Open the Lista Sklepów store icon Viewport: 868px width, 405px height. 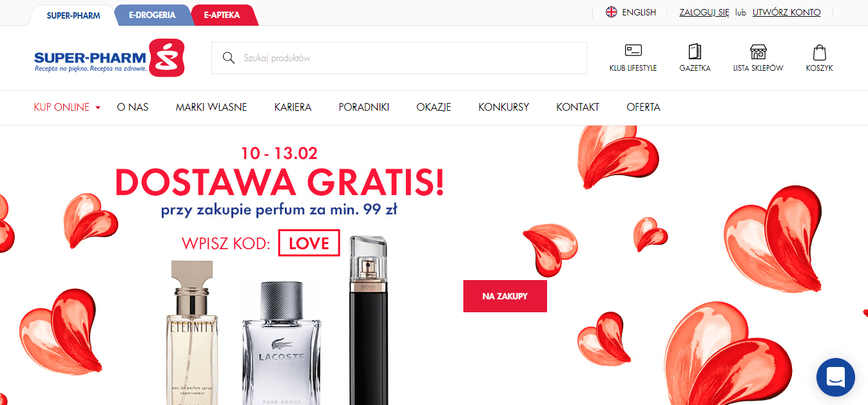point(758,52)
